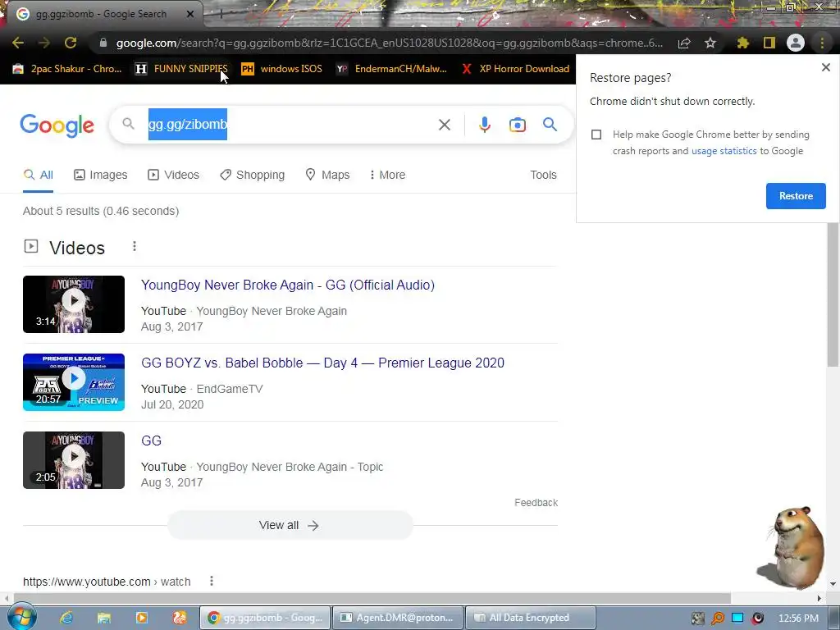The height and width of the screenshot is (630, 840).
Task: Open the Chrome profile avatar
Action: [x=796, y=43]
